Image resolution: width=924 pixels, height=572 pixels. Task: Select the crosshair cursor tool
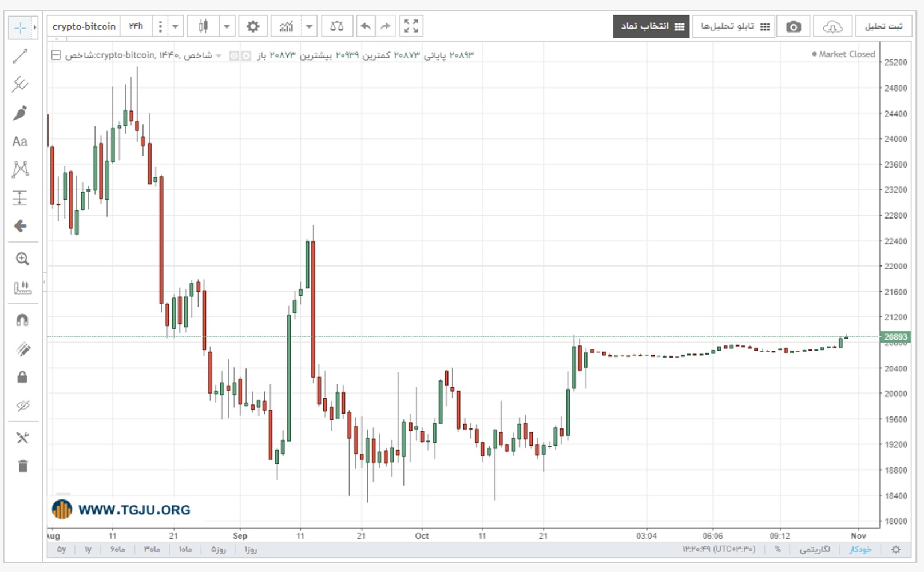(x=20, y=27)
